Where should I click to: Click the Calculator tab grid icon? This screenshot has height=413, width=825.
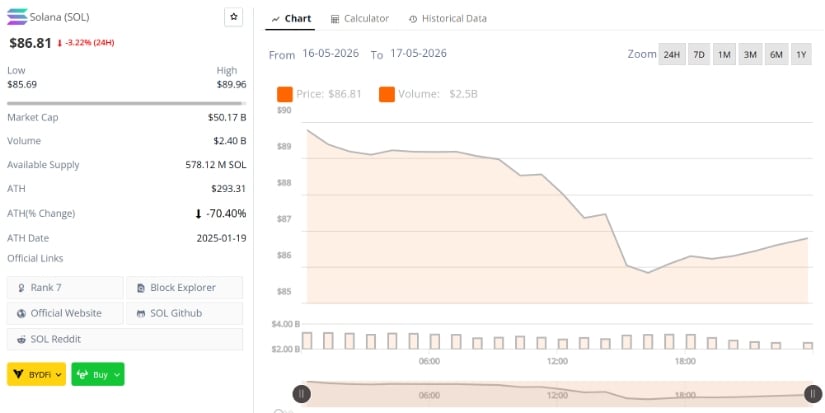pos(335,19)
